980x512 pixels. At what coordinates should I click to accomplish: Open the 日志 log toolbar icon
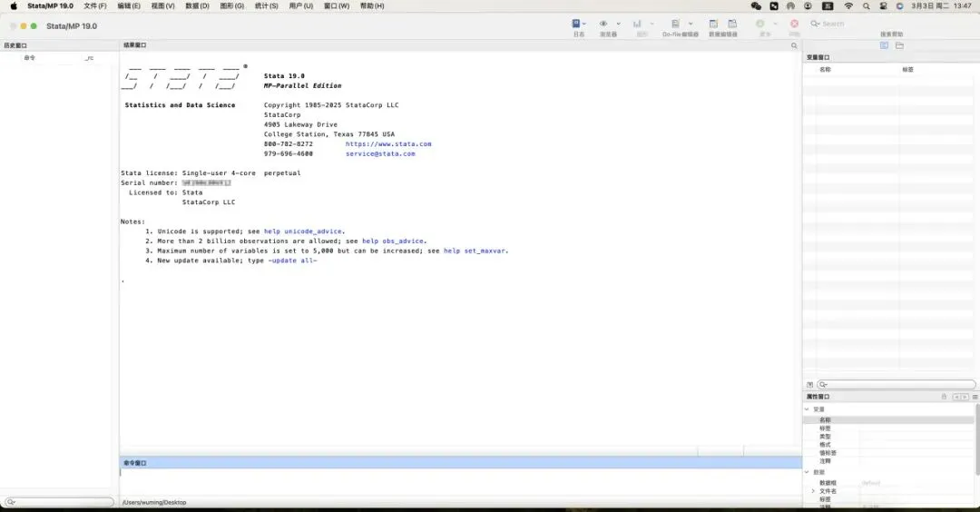pyautogui.click(x=575, y=24)
